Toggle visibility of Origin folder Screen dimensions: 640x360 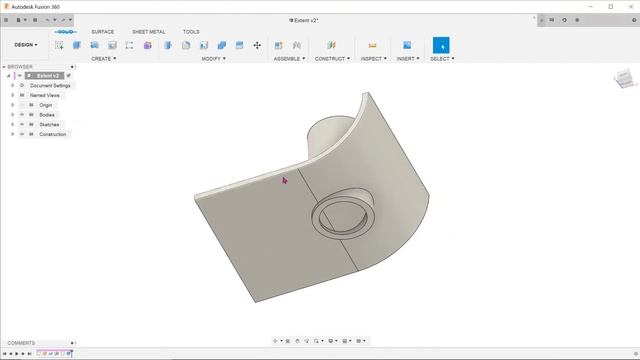coord(22,105)
